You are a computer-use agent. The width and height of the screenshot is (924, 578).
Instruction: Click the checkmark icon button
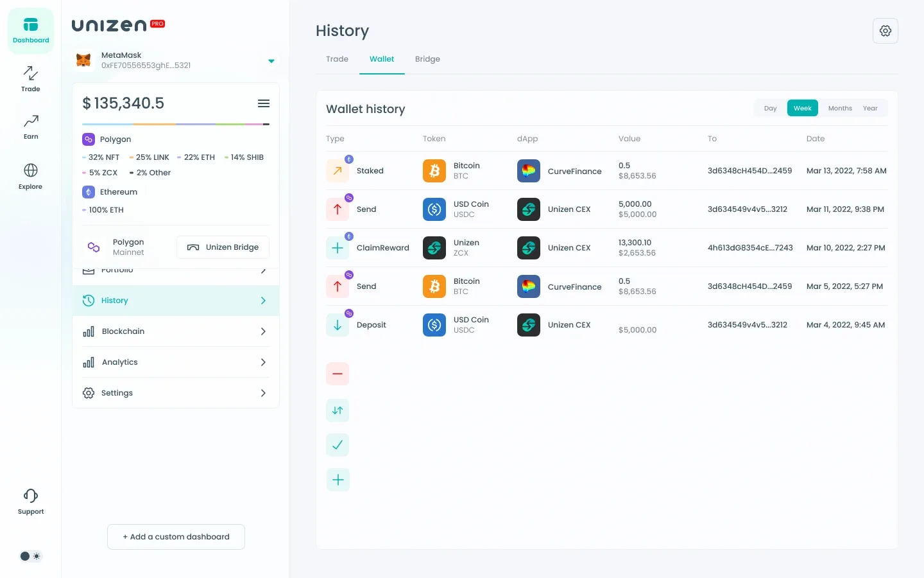coord(338,445)
